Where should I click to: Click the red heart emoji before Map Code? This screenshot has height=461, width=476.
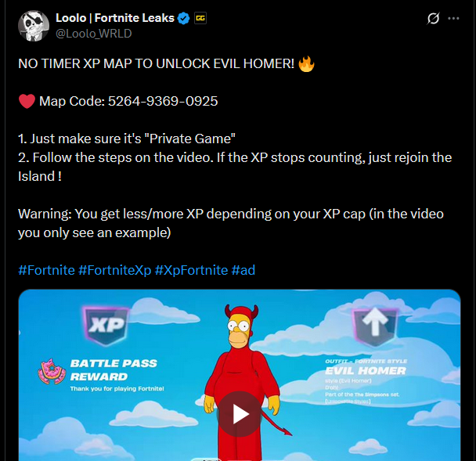pos(27,101)
